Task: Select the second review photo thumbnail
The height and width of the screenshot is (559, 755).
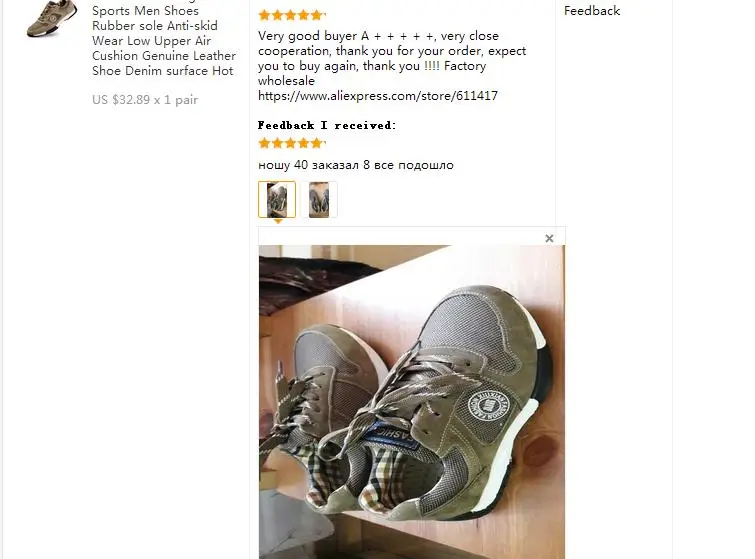Action: (x=319, y=199)
